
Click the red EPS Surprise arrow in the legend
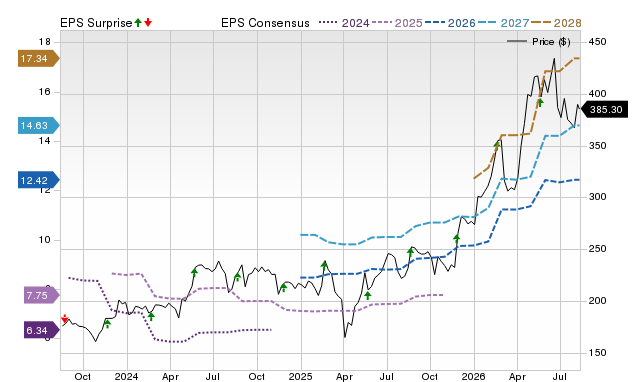pos(148,22)
